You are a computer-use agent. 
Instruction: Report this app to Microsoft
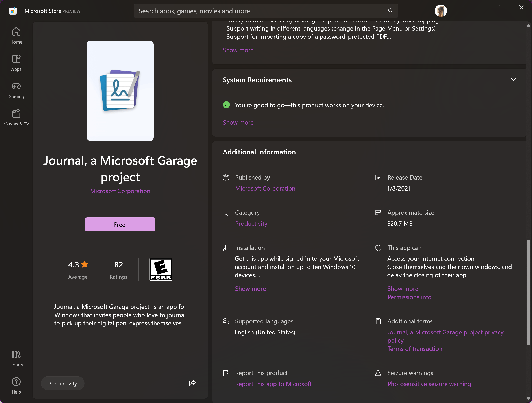click(x=273, y=384)
